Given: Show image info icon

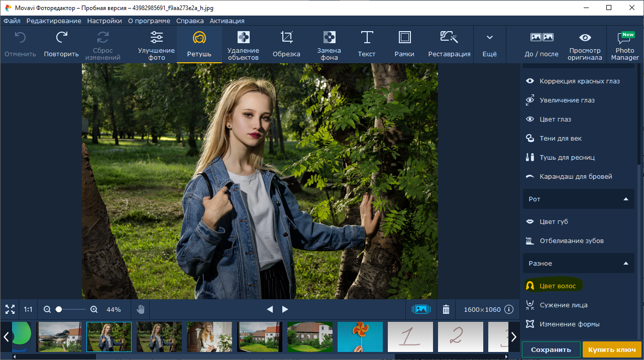Looking at the screenshot, I should [x=509, y=309].
